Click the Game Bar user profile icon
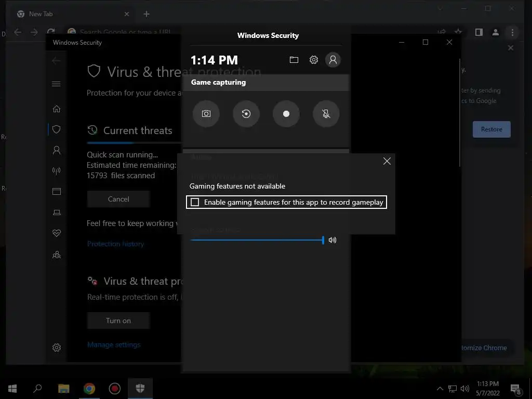 [333, 60]
